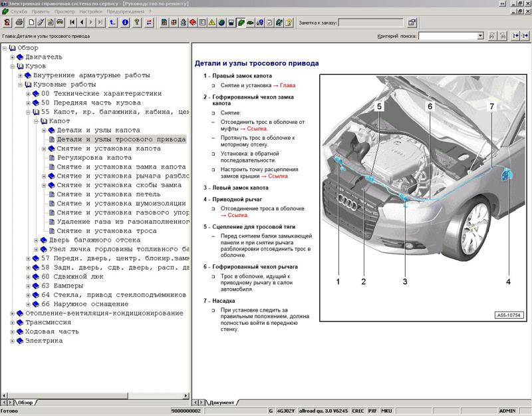532x416 pixels.
Task: Select "Снятие и установка троса" tree item
Action: (106, 231)
